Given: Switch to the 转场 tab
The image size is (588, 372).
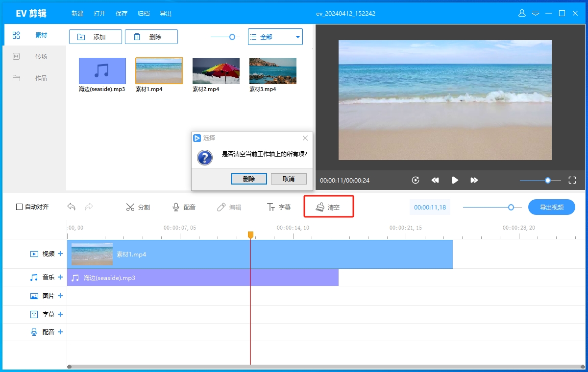Looking at the screenshot, I should [x=41, y=56].
